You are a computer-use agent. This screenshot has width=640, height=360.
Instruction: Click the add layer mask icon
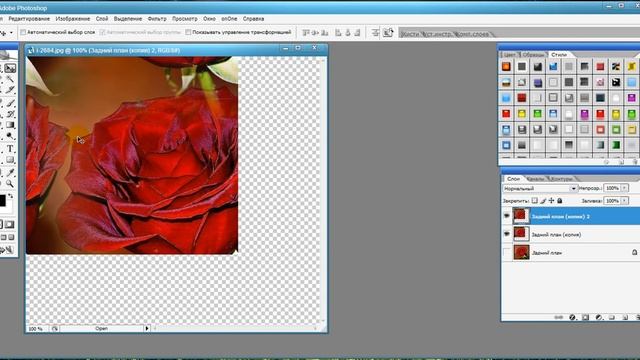(585, 317)
